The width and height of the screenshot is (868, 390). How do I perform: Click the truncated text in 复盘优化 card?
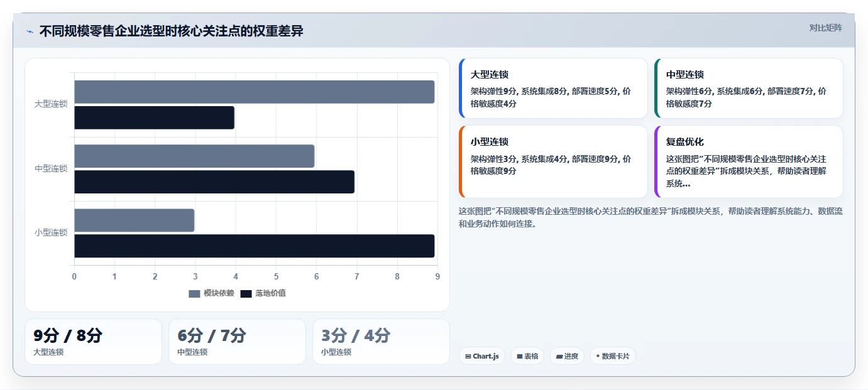coord(746,171)
